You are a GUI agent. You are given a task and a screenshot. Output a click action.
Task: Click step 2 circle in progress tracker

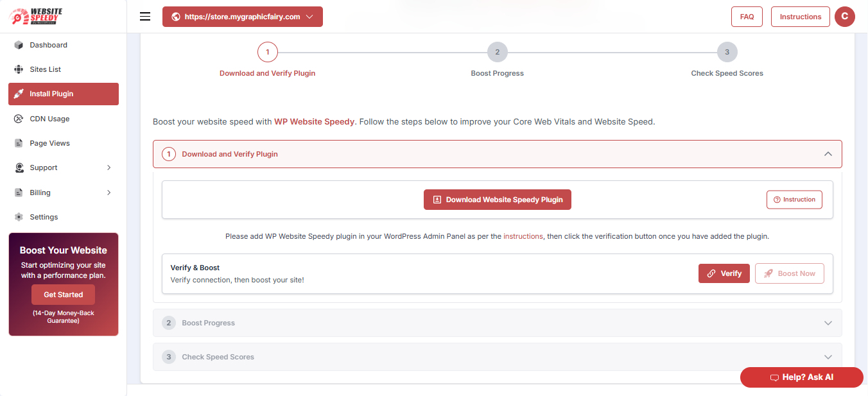coord(497,52)
